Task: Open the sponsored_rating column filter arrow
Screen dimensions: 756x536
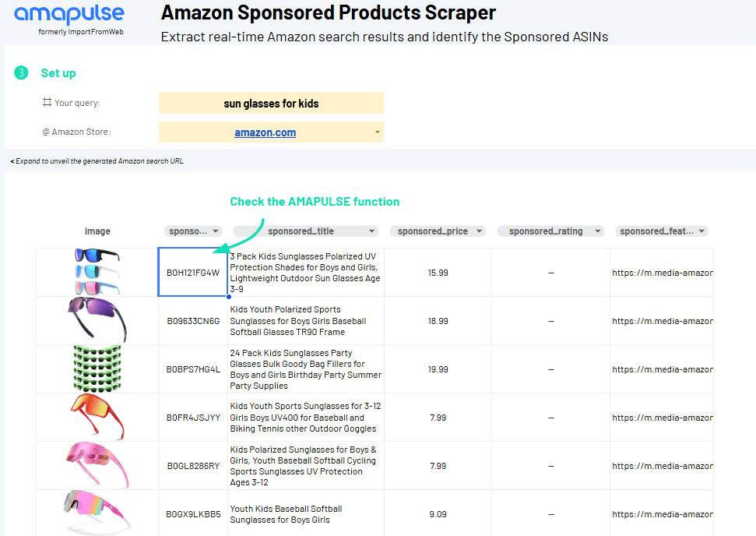Action: click(x=598, y=231)
